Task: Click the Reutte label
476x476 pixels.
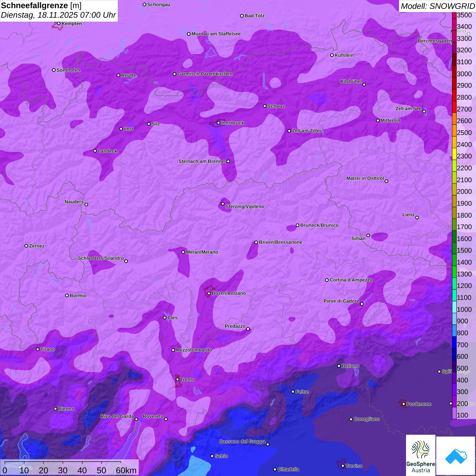Action: click(129, 75)
